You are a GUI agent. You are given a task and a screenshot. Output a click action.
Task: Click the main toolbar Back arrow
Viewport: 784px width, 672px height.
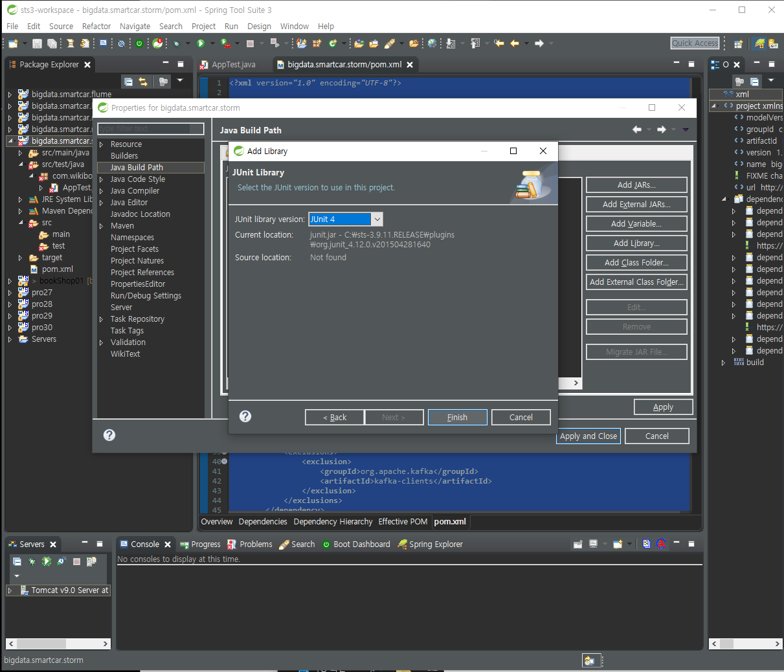(x=515, y=43)
